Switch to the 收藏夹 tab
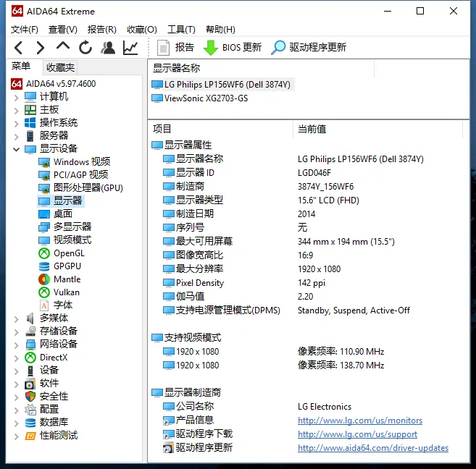Image resolution: width=476 pixels, height=469 pixels. tap(60, 67)
